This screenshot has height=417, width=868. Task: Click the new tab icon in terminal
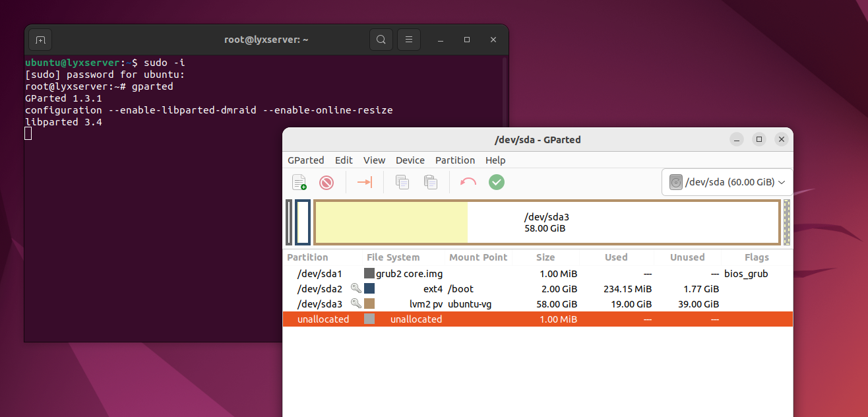click(x=40, y=40)
